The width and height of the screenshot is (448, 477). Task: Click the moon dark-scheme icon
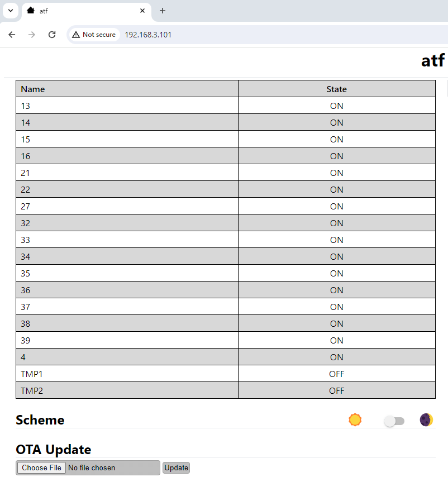click(427, 419)
